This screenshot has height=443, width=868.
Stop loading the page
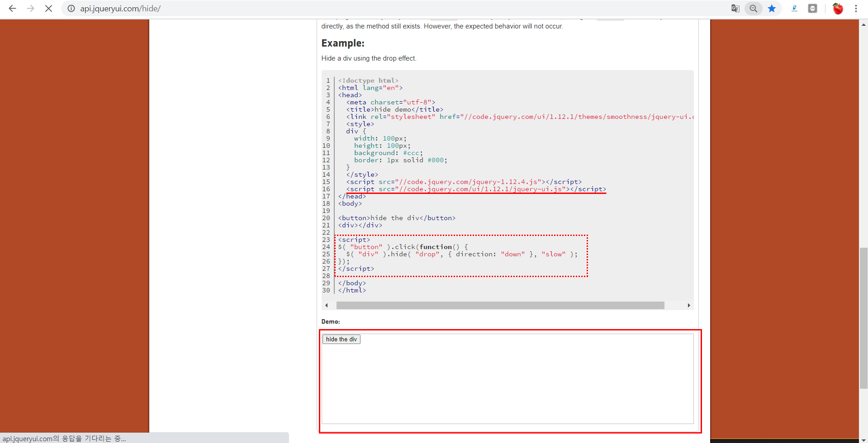tap(48, 9)
